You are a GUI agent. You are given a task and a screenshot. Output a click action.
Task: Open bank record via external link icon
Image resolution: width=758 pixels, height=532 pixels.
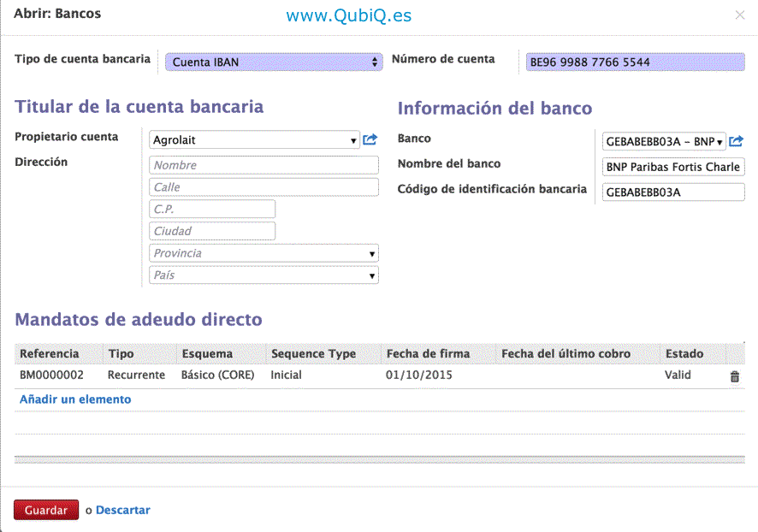pos(736,141)
